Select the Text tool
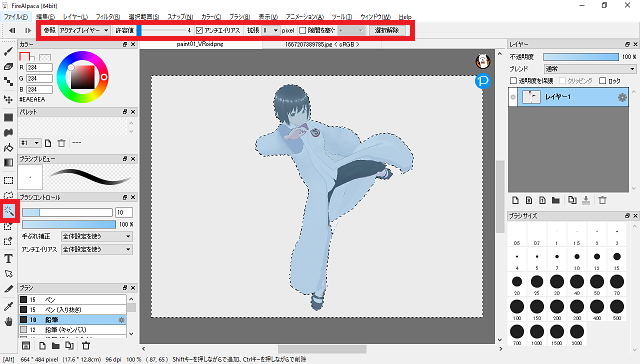640x364 pixels. coord(8,259)
